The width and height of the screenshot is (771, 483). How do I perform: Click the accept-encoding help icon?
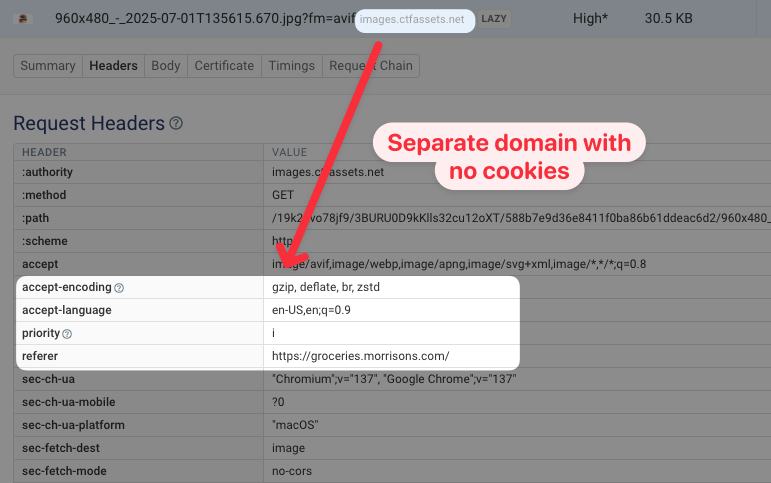click(x=119, y=288)
